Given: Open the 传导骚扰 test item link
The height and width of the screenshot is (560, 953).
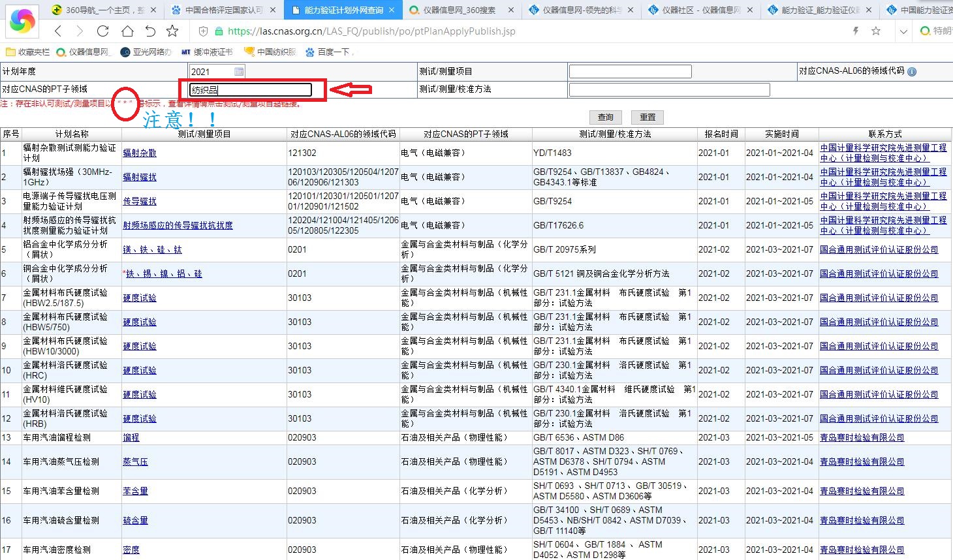Looking at the screenshot, I should point(140,201).
